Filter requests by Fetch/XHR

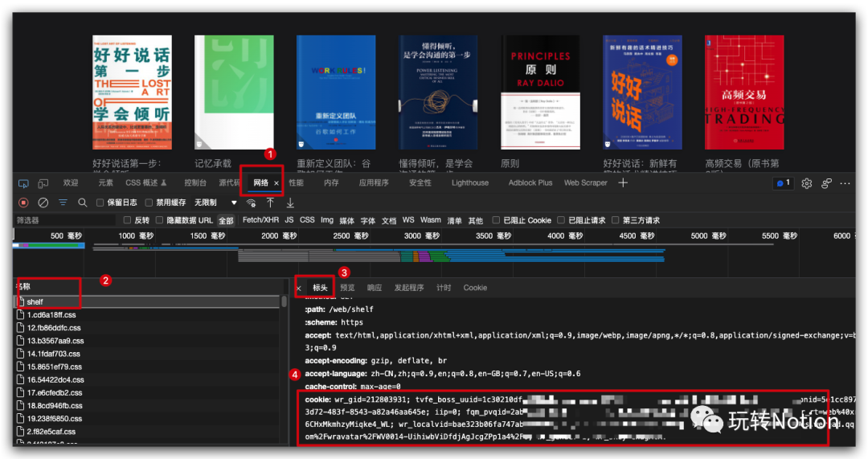(260, 220)
